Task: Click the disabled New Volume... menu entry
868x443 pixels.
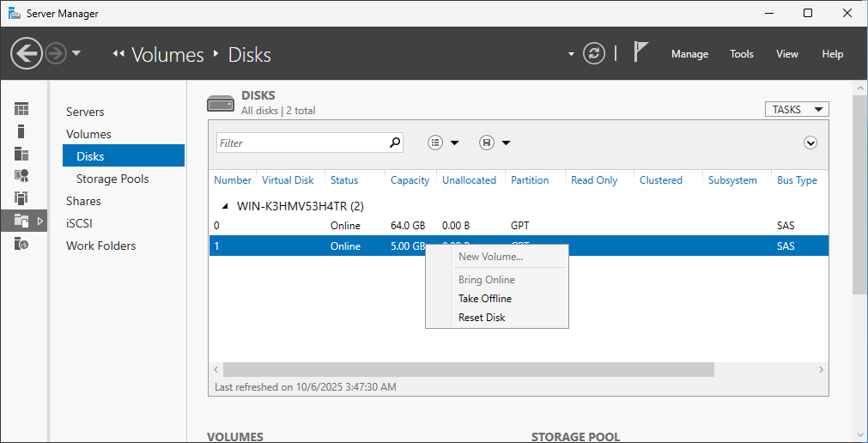Action: pyautogui.click(x=490, y=257)
